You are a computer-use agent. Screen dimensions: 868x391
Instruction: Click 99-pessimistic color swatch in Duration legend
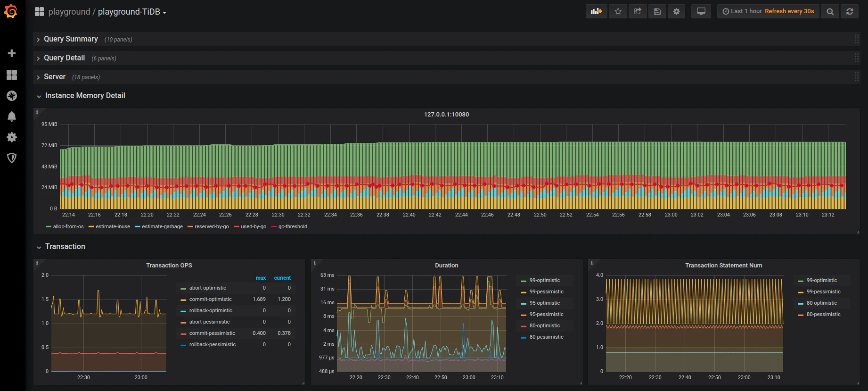click(524, 292)
